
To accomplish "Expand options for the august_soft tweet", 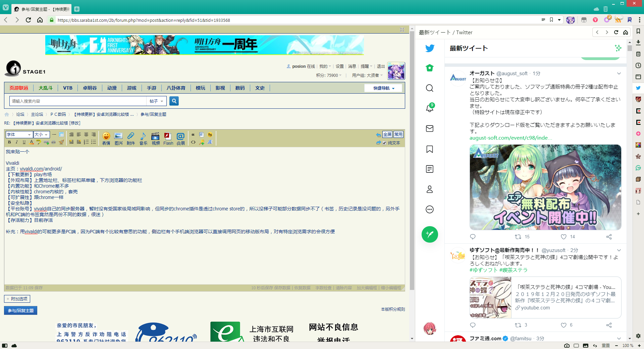I will (x=619, y=73).
